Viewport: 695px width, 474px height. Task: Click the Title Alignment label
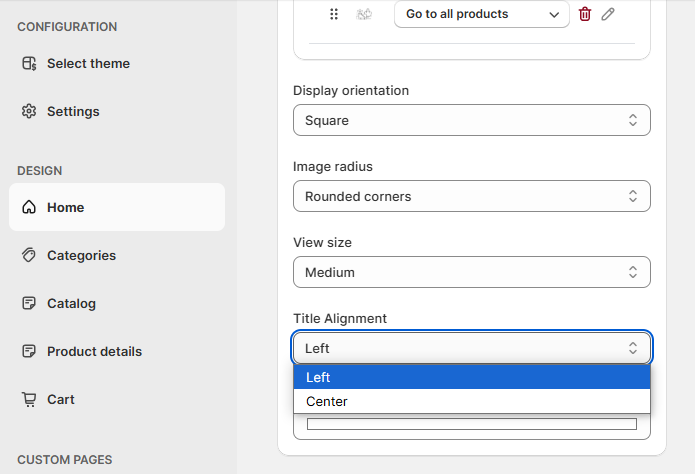[x=340, y=318]
